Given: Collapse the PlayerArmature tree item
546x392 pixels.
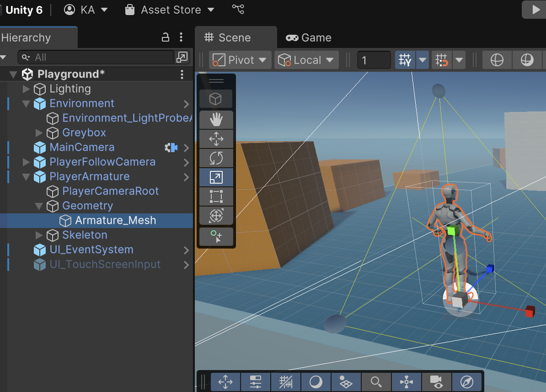Looking at the screenshot, I should (x=26, y=177).
